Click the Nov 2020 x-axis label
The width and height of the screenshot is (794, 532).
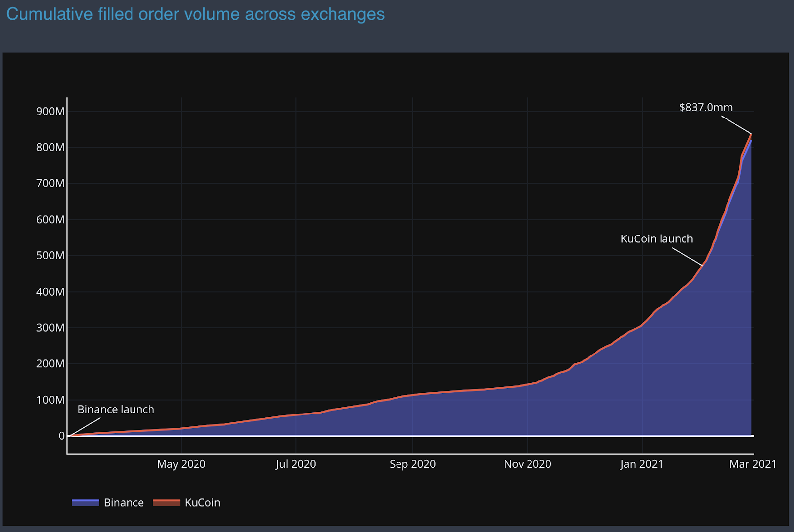point(527,464)
